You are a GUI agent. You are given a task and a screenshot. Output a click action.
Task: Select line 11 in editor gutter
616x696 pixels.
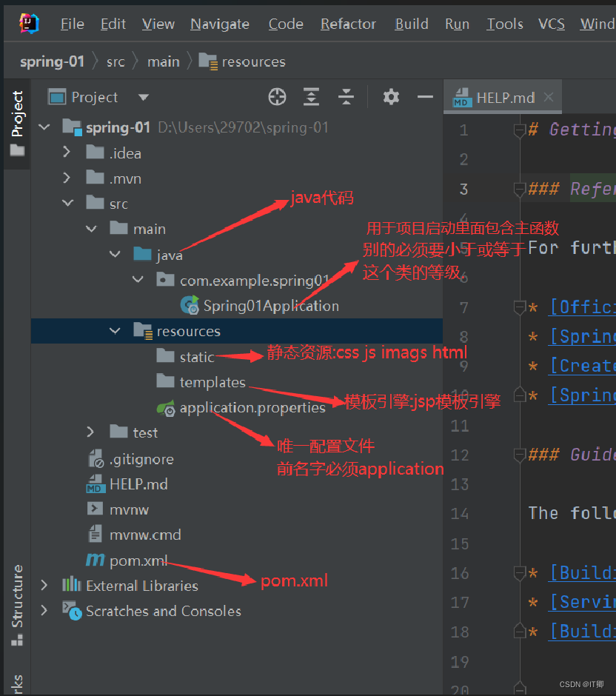[x=460, y=426]
